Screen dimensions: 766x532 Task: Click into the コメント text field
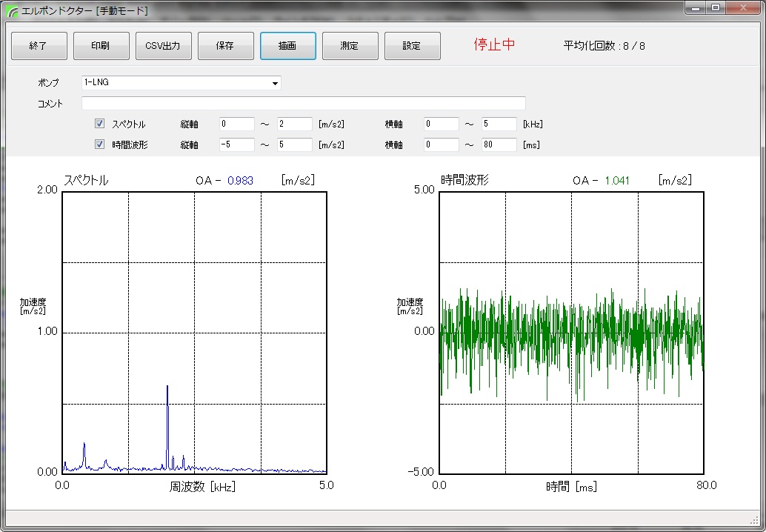coord(303,103)
